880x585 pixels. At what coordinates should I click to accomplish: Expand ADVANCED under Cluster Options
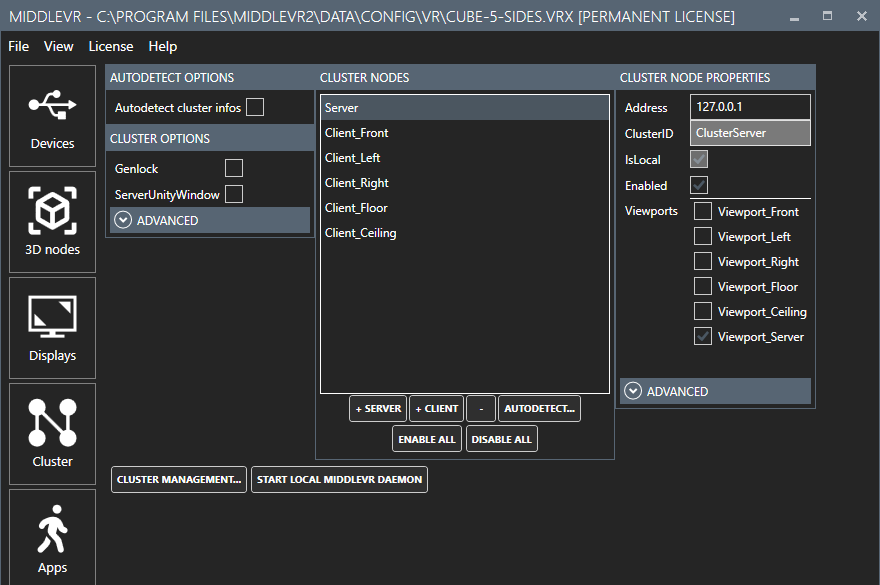coord(210,220)
